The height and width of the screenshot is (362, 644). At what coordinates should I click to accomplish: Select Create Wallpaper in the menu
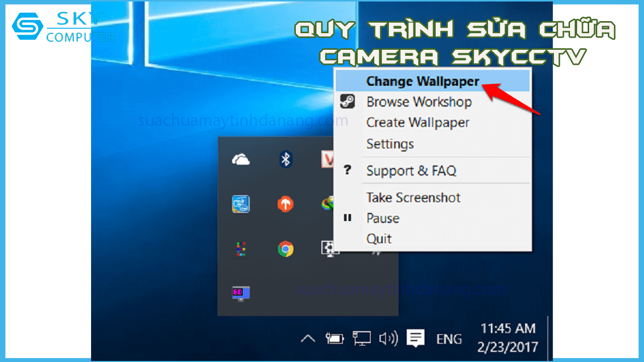pos(418,123)
